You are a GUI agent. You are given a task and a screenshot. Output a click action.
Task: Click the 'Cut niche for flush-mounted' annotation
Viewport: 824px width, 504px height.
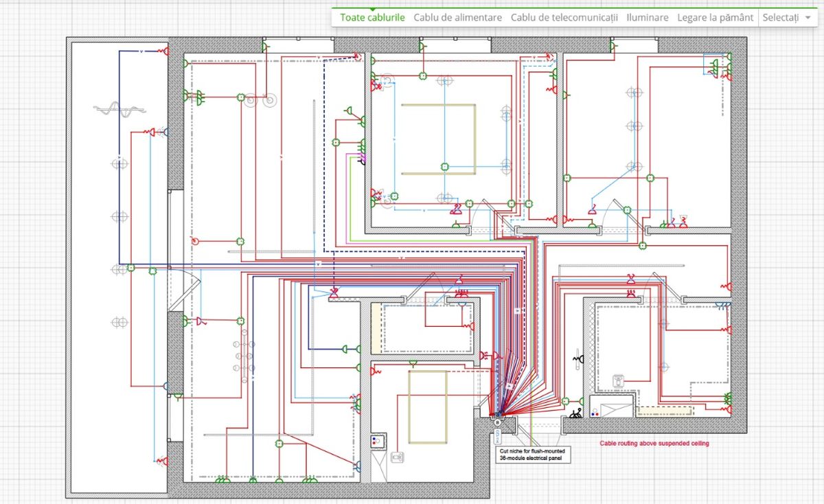[533, 454]
